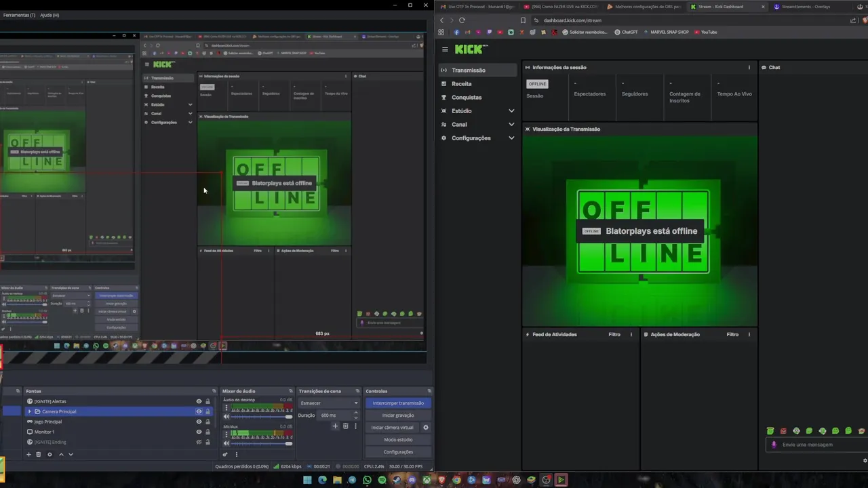Screen dimensions: 868x488
Task: Open the Esmaecer transition dropdown
Action: [x=328, y=403]
